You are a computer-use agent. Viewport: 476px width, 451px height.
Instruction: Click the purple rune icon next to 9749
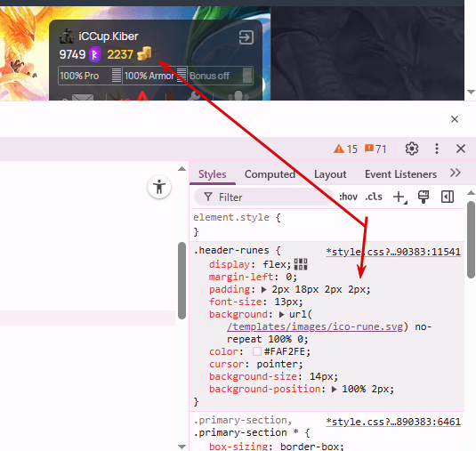tap(94, 54)
